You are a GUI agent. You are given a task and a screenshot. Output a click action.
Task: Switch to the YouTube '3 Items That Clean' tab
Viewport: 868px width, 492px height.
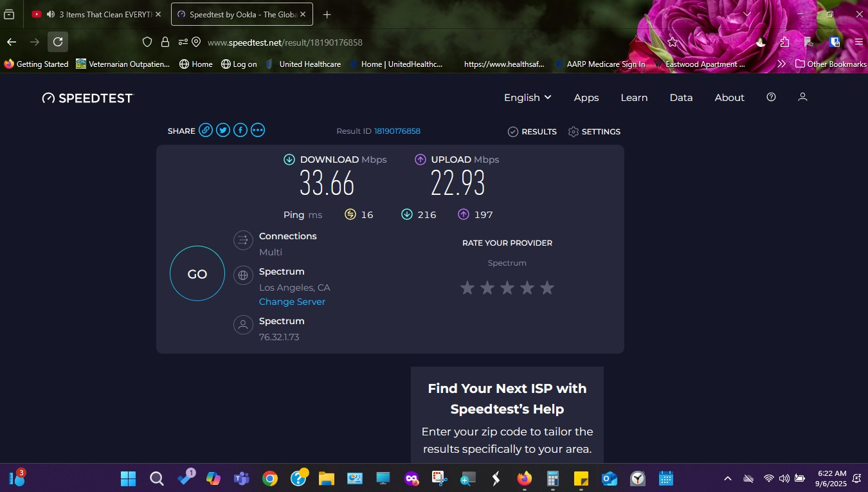click(x=96, y=14)
